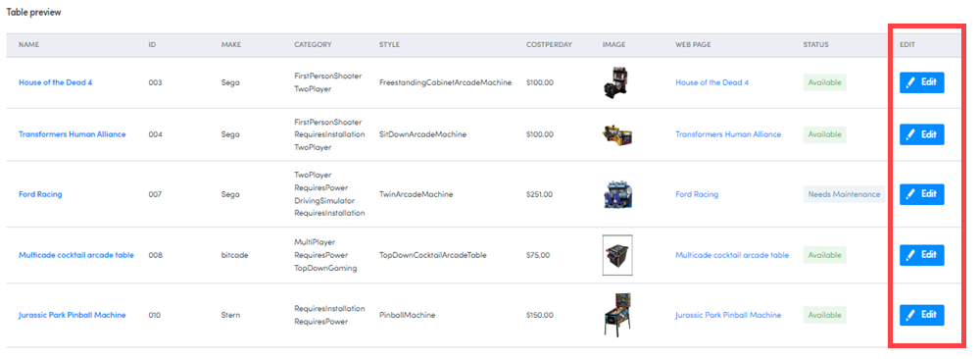Click Available status badge for Transformers Human Alliance
Viewport: 980px width, 359px height.
point(824,134)
